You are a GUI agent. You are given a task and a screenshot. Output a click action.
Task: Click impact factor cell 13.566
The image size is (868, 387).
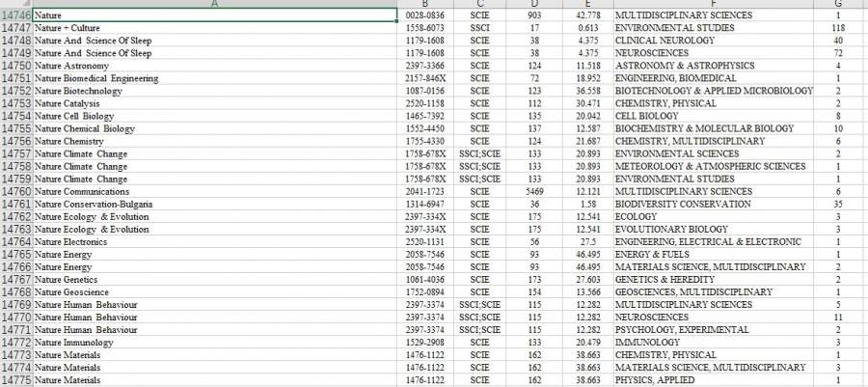588,292
